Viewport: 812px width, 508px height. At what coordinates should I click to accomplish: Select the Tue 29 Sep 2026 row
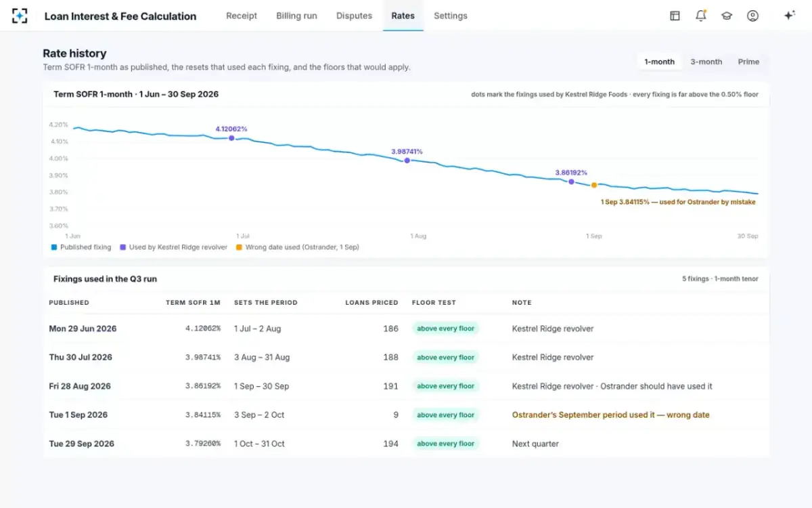pyautogui.click(x=406, y=444)
